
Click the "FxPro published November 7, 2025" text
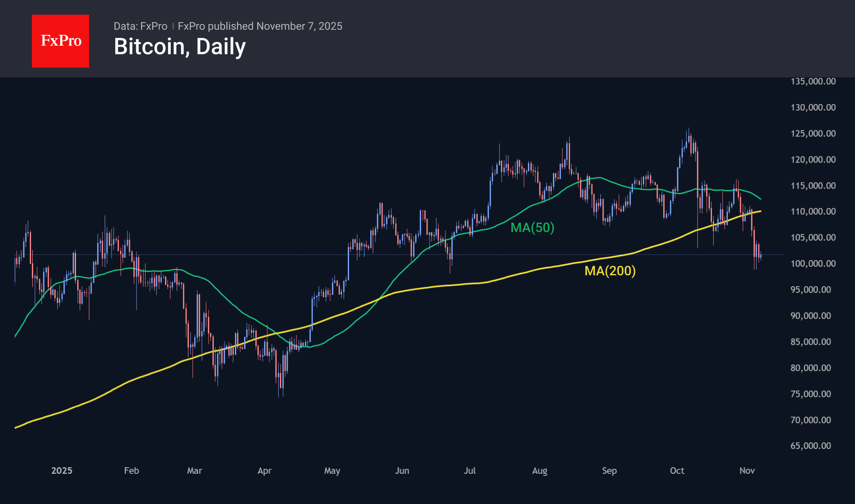pyautogui.click(x=260, y=26)
